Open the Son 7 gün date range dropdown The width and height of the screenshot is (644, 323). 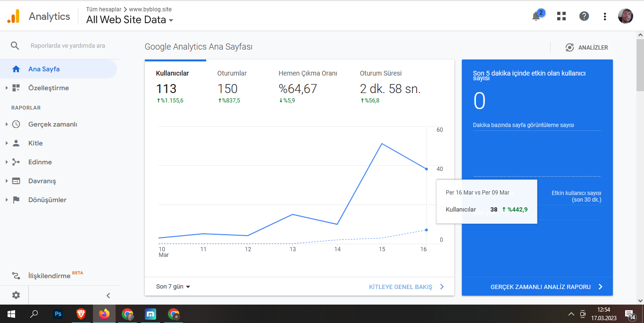[x=173, y=287]
